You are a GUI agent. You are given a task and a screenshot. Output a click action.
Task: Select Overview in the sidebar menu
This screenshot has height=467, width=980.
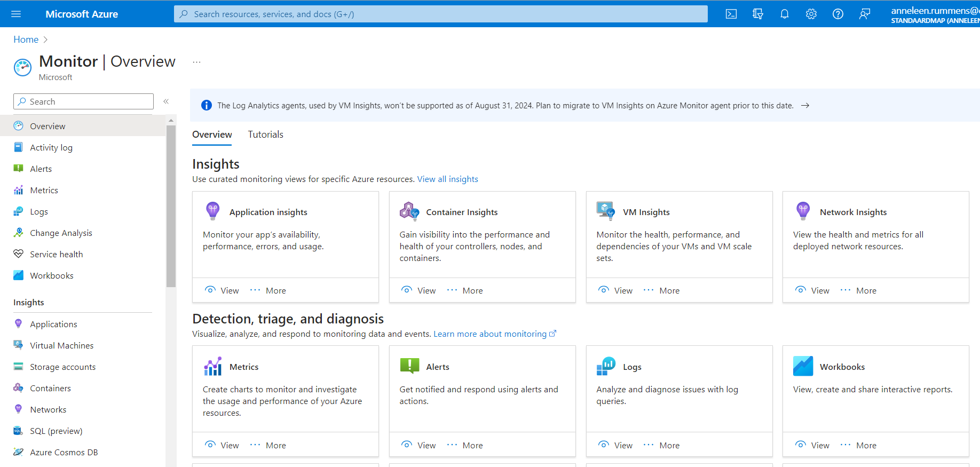[83, 126]
